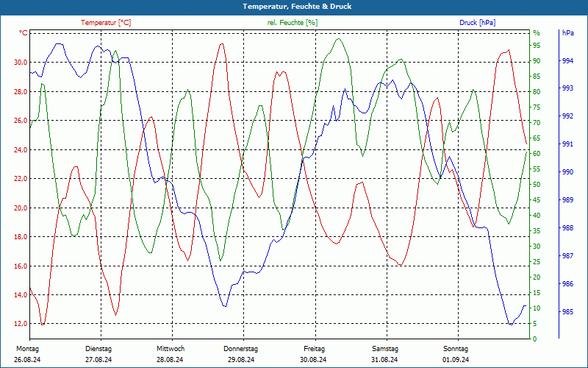Click the 990 pressure axis value
The height and width of the screenshot is (368, 588).
click(567, 172)
